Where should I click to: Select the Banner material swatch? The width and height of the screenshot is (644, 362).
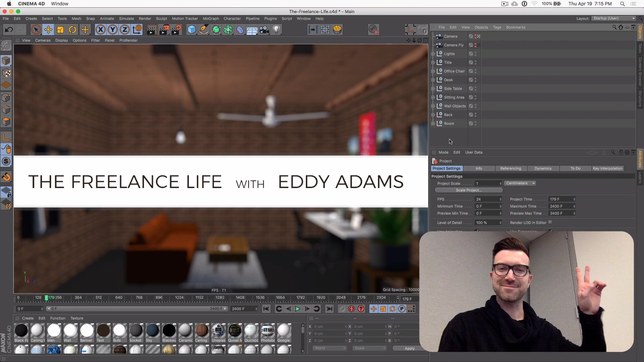(x=86, y=331)
